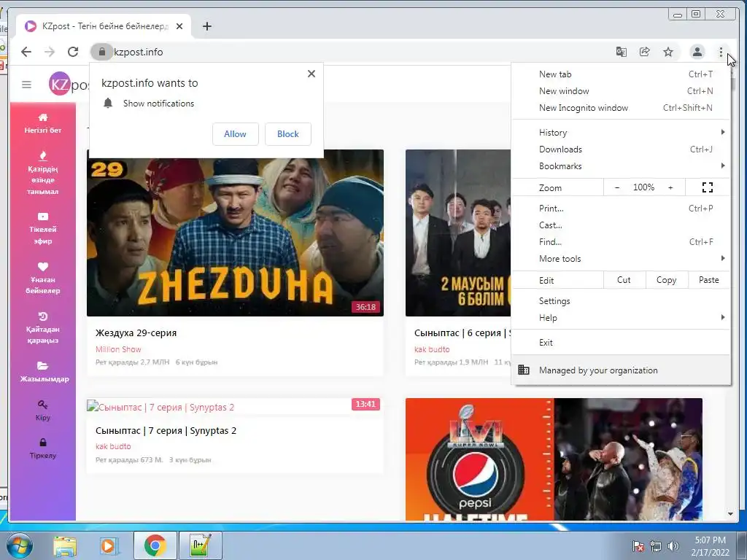The width and height of the screenshot is (747, 560).
Task: Click Copy in the Edit row
Action: (667, 280)
